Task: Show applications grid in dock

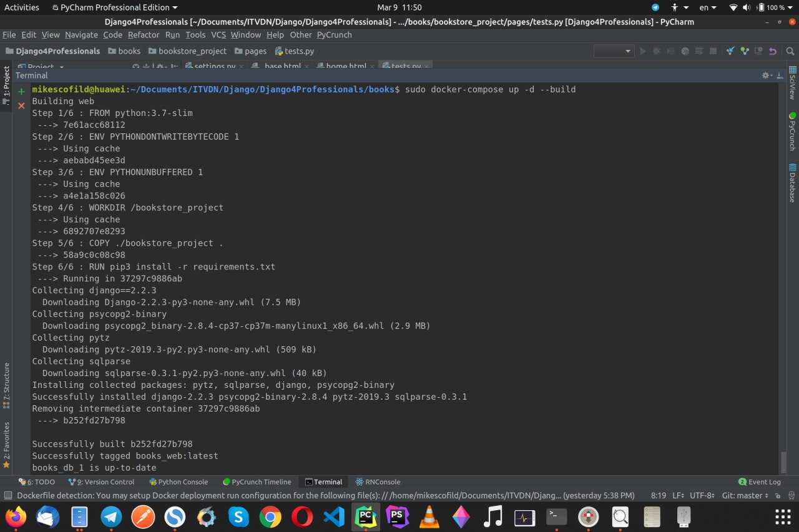Action: coord(782,516)
